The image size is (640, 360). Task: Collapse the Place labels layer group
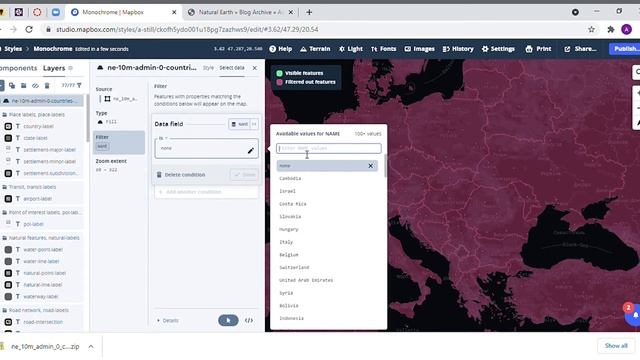[5, 115]
